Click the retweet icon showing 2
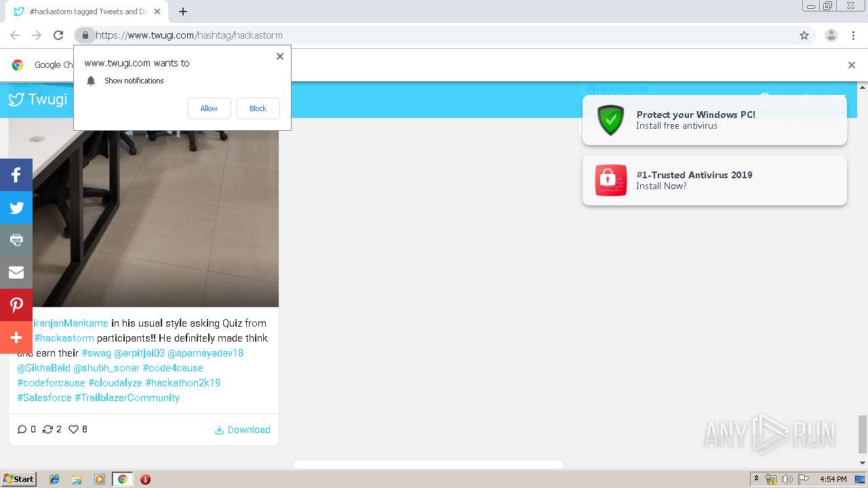Screen dimensions: 868x488 47,430
